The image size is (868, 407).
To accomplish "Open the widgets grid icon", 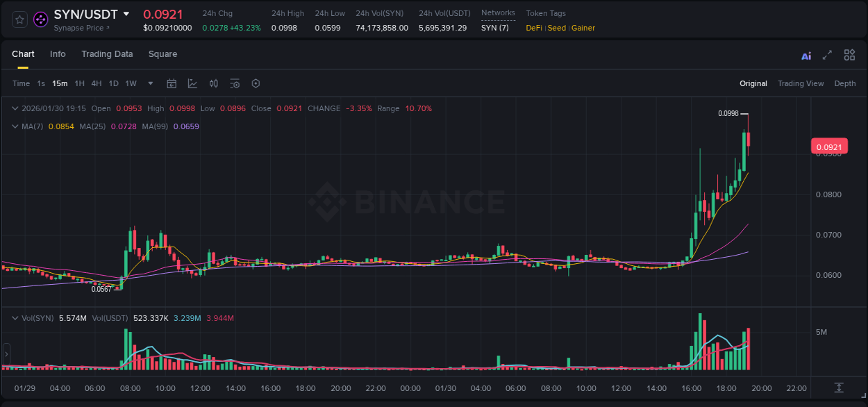I will click(849, 55).
